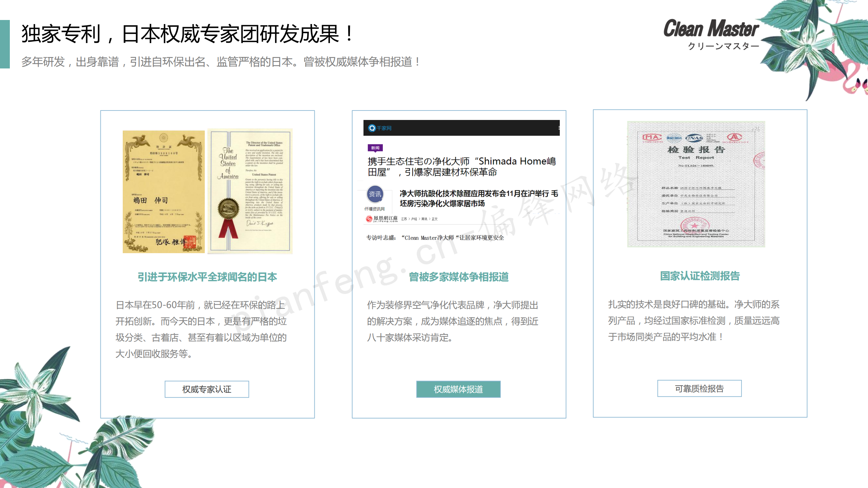Click the 权威专家认证 button
This screenshot has height=488, width=868.
click(x=206, y=389)
